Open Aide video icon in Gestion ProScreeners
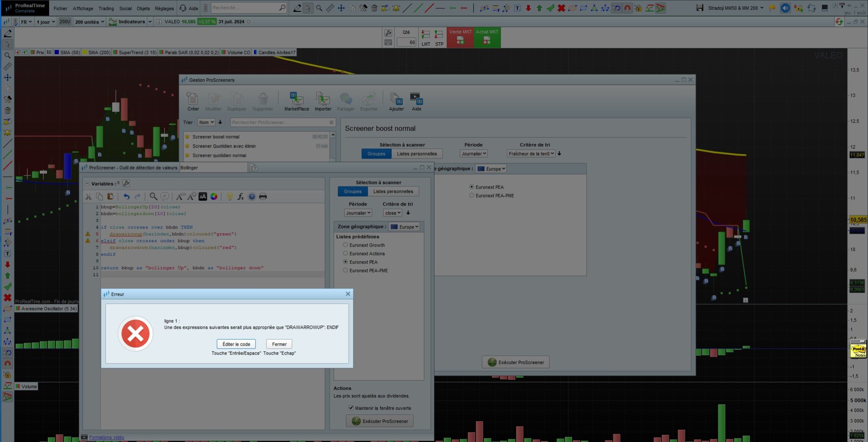 417,102
